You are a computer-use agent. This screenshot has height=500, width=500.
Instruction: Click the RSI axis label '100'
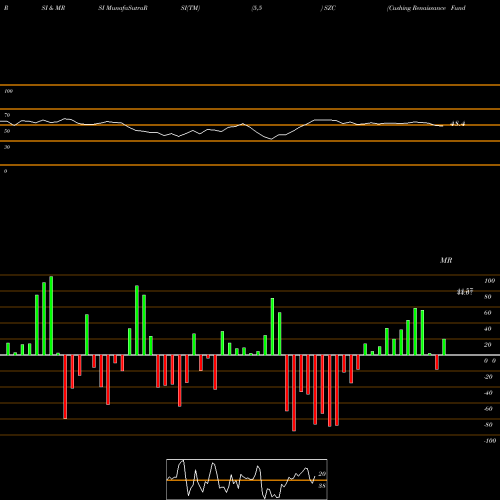8,91
